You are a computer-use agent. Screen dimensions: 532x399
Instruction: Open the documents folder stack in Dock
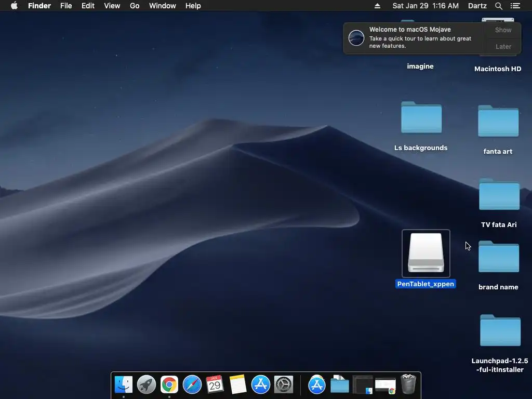[340, 384]
